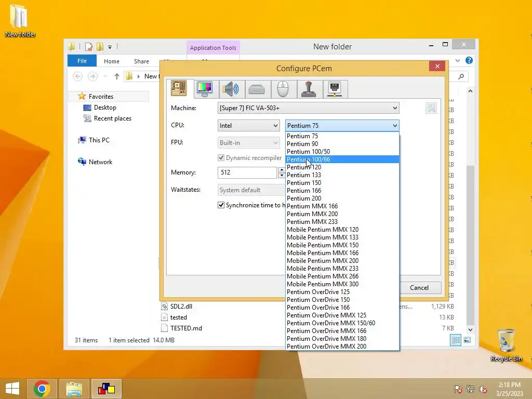Increase memory with the up spinner arrow

(x=281, y=170)
